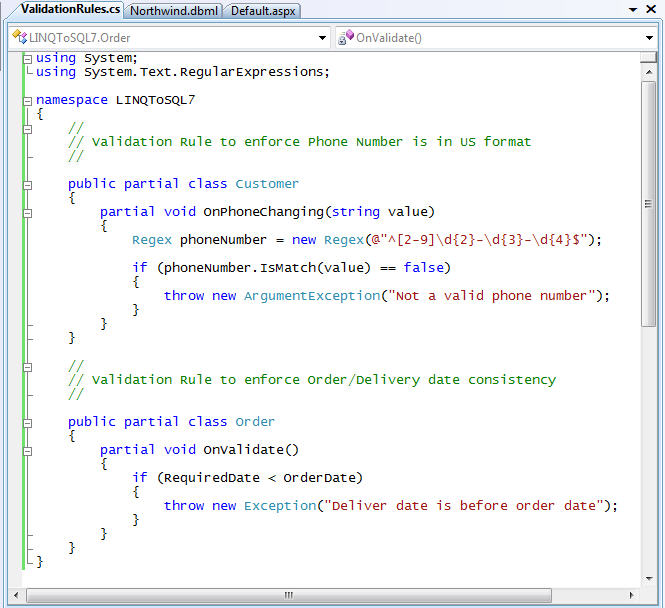Click "Deliver date is before order date" string
Viewport: 665px width, 608px height.
(464, 506)
